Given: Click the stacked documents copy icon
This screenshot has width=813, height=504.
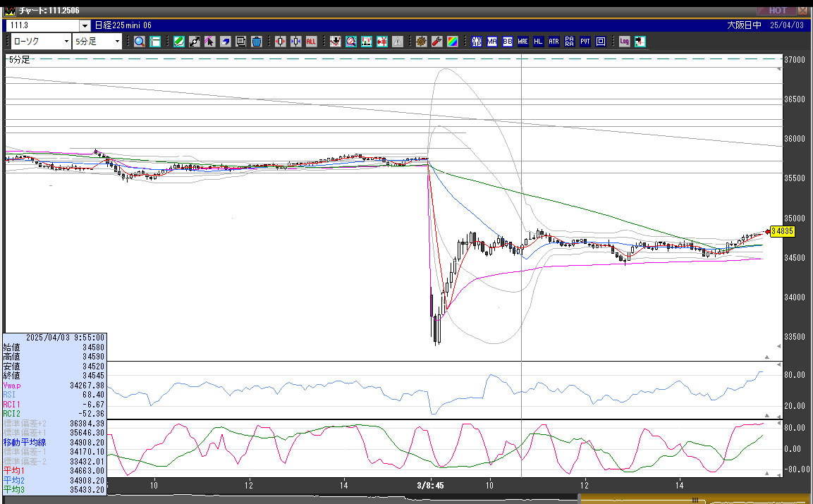Looking at the screenshot, I should tap(240, 42).
